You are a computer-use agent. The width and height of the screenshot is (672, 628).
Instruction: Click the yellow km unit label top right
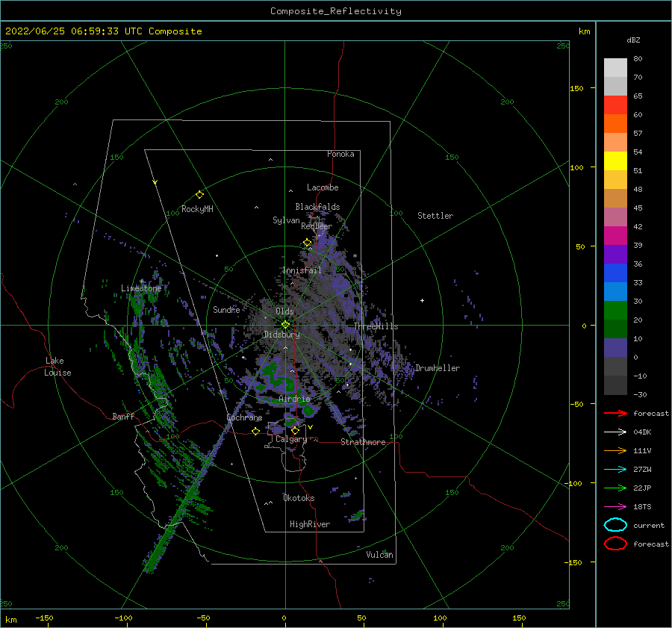(x=584, y=31)
